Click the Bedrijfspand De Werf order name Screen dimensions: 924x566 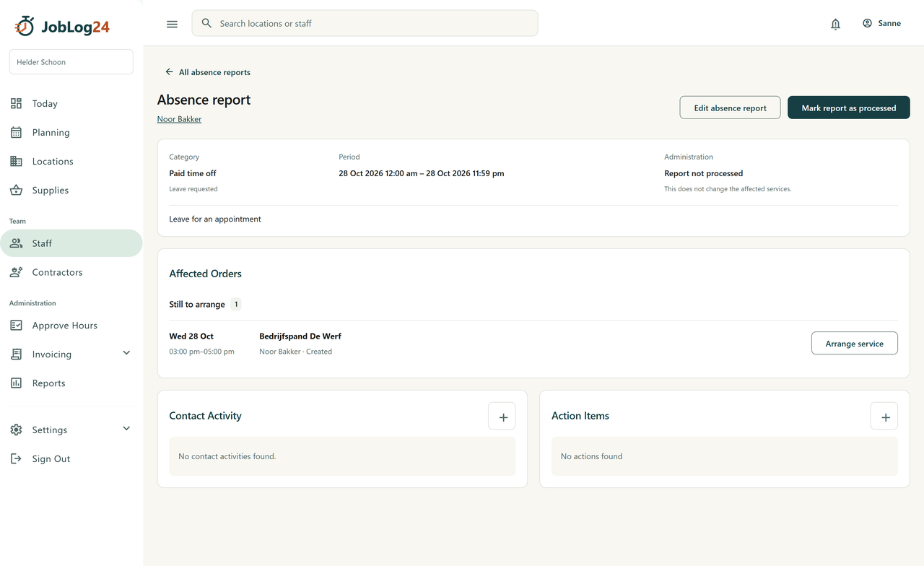[x=300, y=336]
